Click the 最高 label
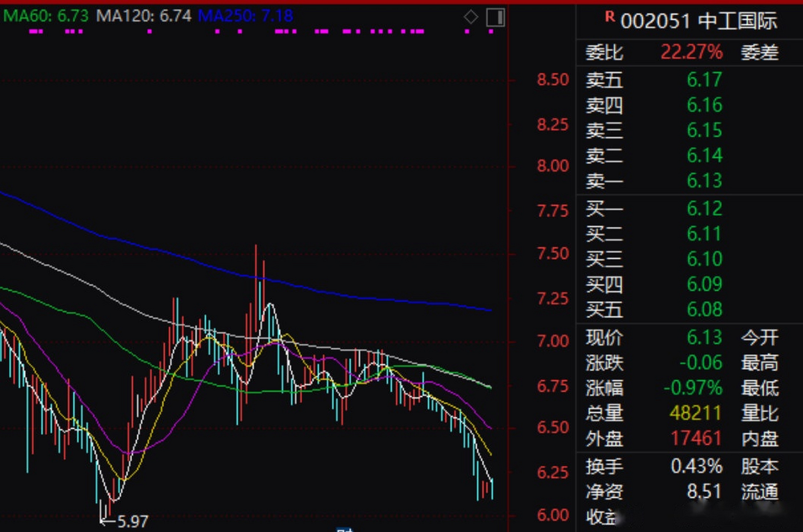Viewport: 803px width, 532px height. (760, 363)
